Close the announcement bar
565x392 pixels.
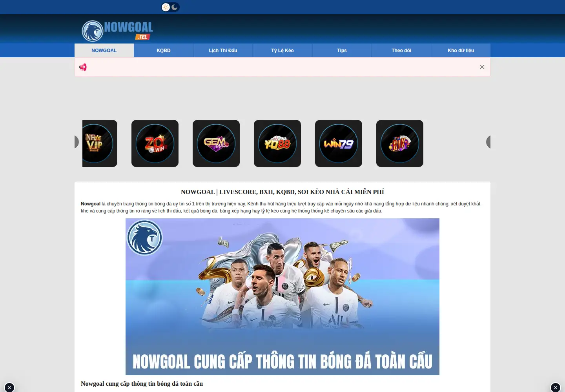coord(482,67)
